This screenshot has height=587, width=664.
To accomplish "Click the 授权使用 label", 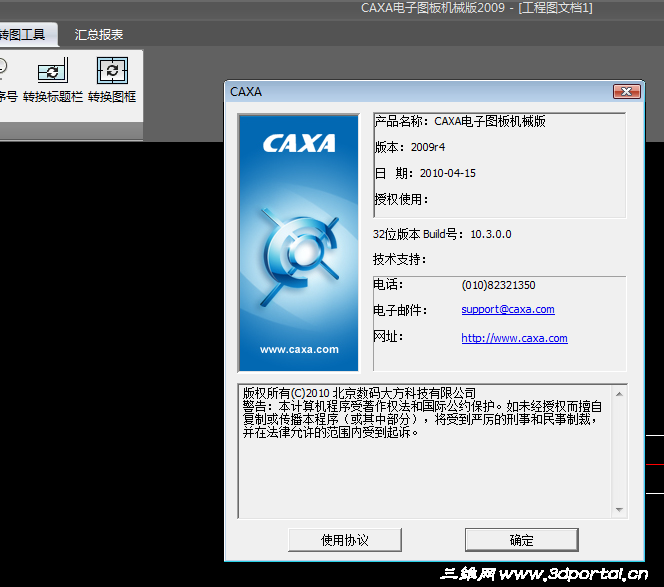I will 401,199.
